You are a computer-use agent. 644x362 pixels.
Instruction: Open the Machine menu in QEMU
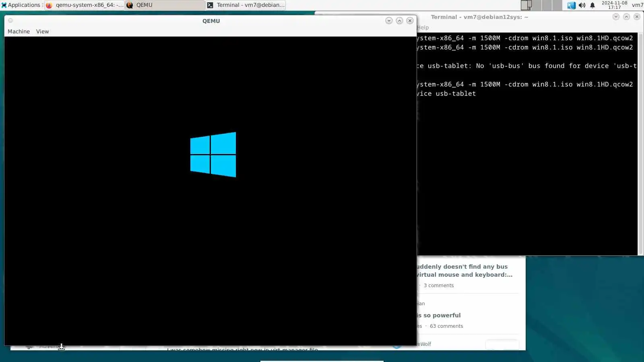(19, 31)
